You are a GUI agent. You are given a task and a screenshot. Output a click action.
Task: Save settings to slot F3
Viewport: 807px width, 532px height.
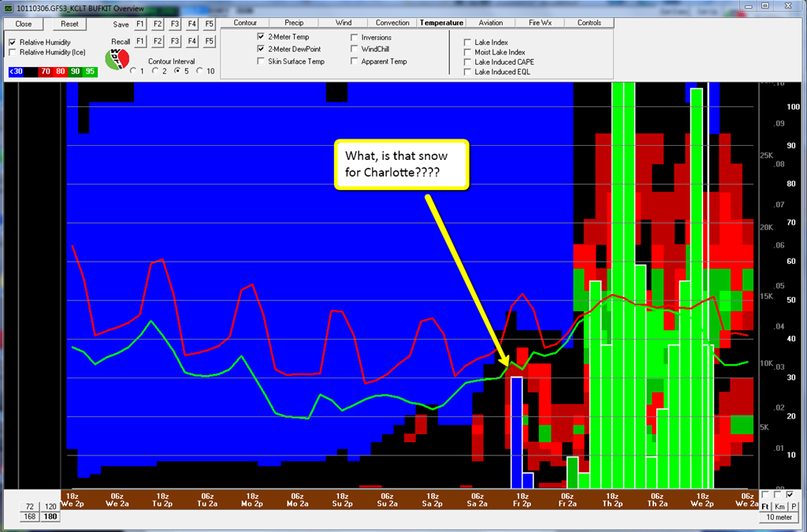[175, 24]
